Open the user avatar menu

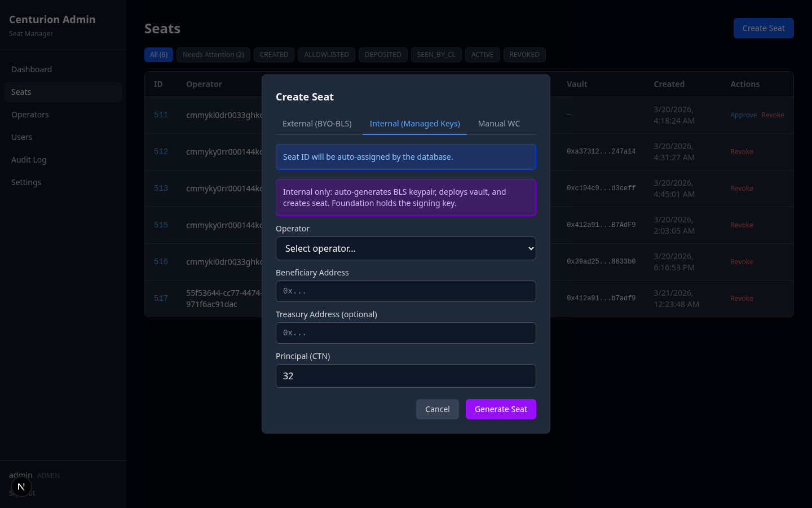click(x=21, y=486)
